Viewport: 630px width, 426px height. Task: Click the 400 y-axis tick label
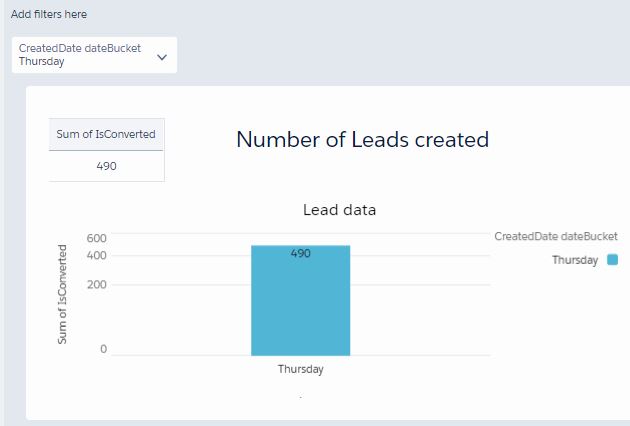point(97,256)
